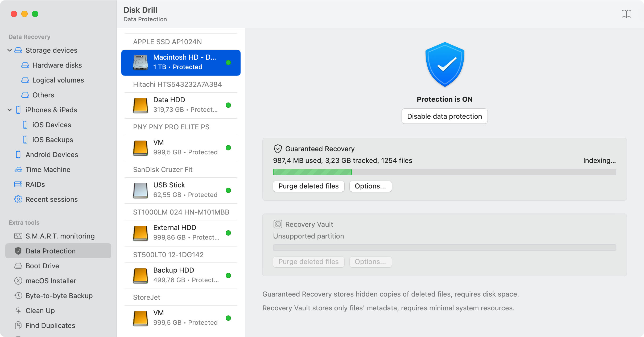Select Boot Drive in Extra Tools
Image resolution: width=644 pixels, height=337 pixels.
(42, 265)
